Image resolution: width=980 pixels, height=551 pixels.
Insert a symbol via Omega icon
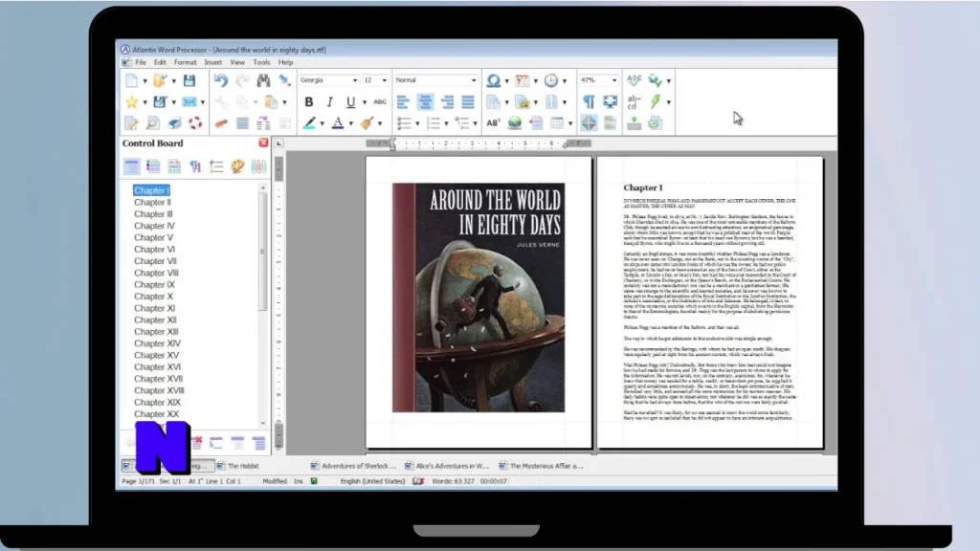tap(494, 80)
